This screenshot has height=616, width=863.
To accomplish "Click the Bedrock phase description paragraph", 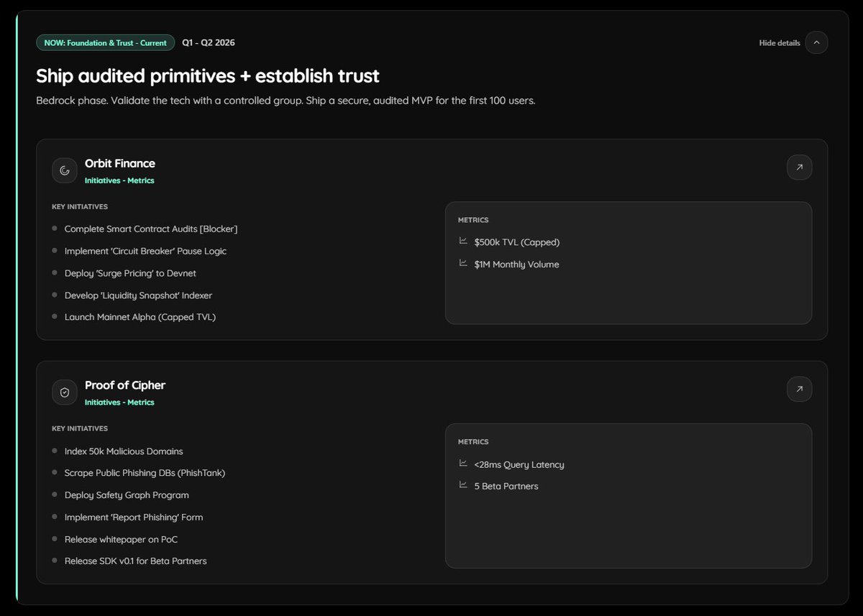I will (x=286, y=101).
